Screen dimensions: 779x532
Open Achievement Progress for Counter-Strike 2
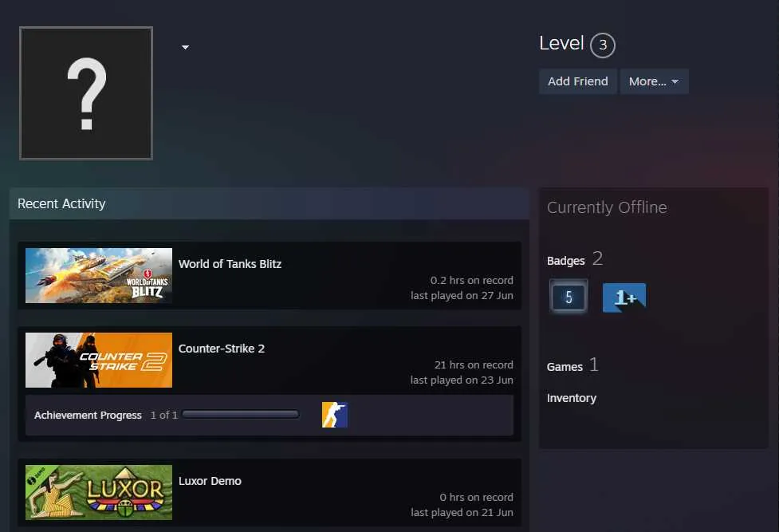88,416
